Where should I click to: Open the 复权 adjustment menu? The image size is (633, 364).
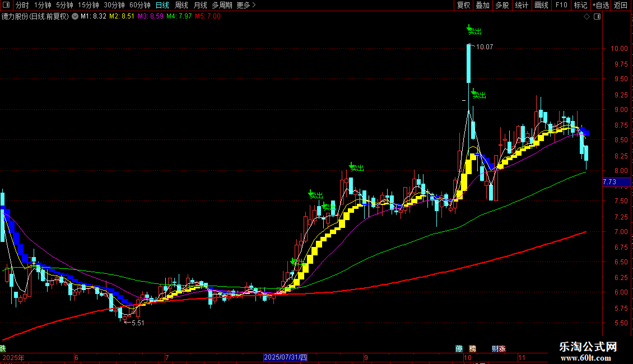[x=463, y=5]
